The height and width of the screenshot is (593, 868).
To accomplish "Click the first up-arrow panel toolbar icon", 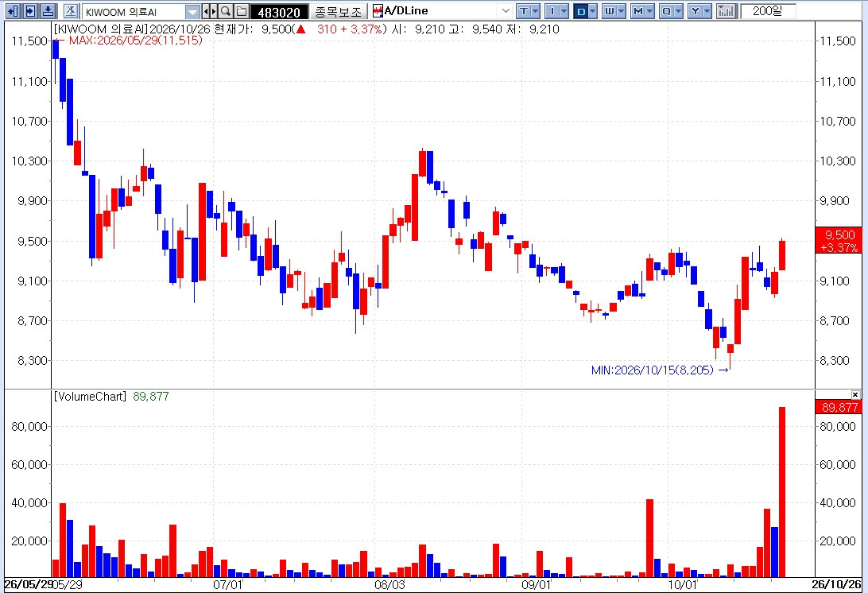I will click(x=14, y=10).
